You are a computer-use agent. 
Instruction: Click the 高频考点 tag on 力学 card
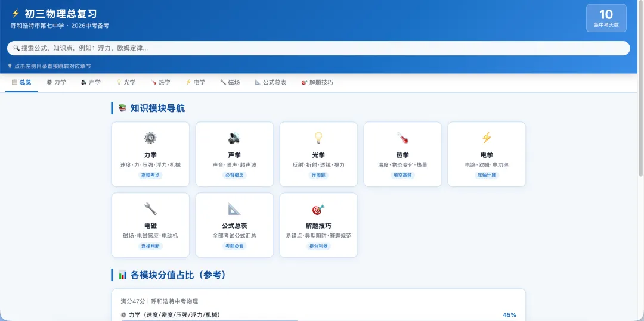150,175
